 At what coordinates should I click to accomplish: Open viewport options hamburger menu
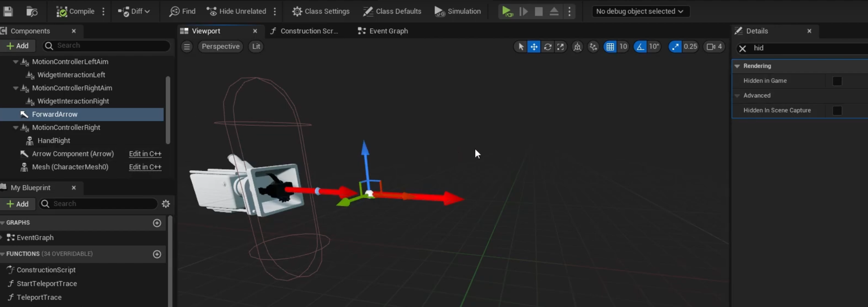point(187,46)
